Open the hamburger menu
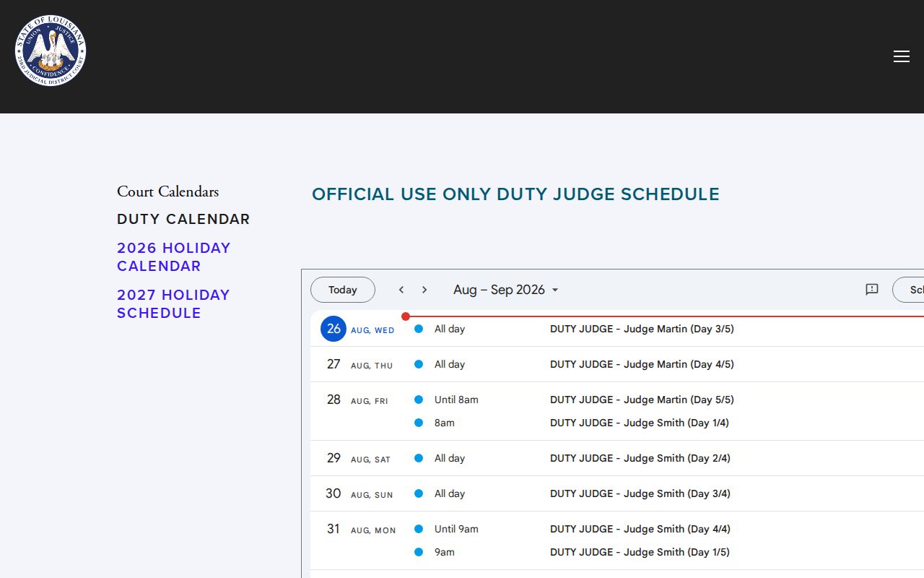 tap(902, 56)
